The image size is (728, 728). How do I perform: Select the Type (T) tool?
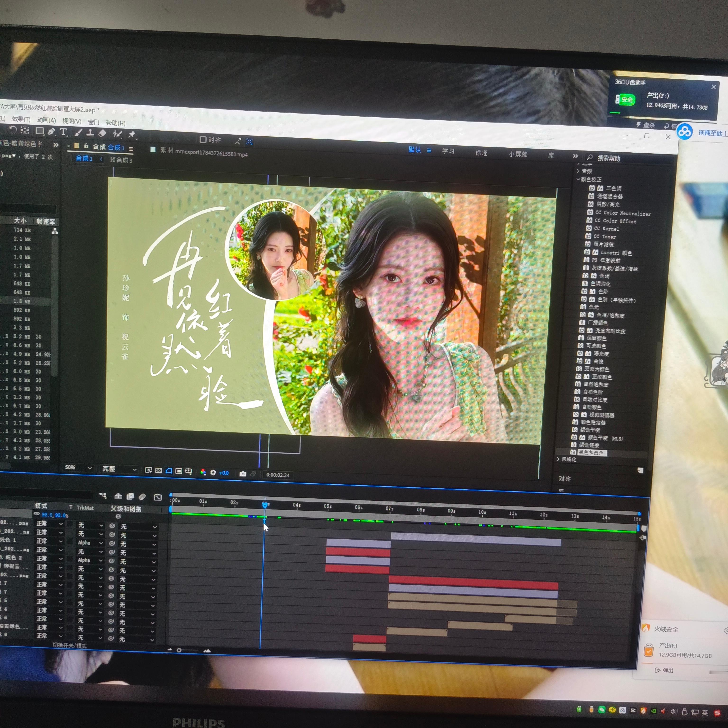pos(63,132)
